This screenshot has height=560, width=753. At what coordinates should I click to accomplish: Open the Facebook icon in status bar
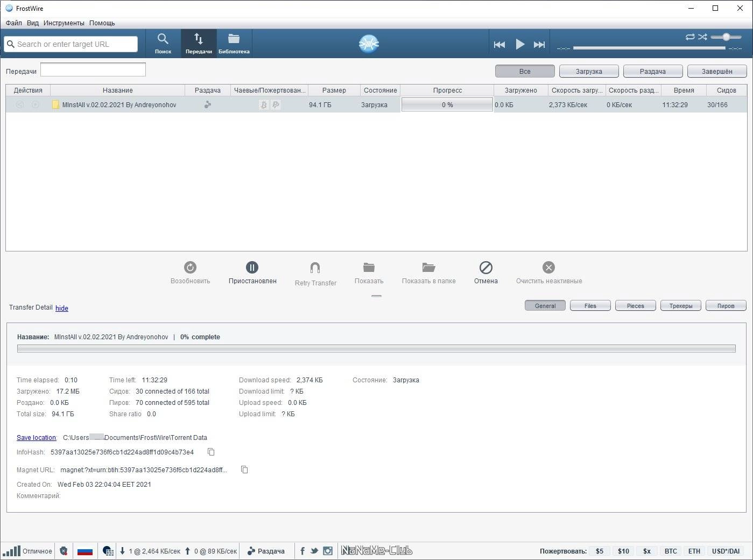click(x=302, y=551)
